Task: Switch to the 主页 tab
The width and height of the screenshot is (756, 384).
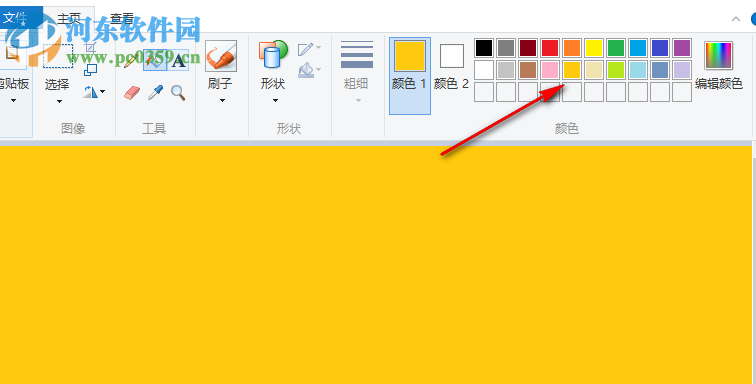Action: [69, 18]
